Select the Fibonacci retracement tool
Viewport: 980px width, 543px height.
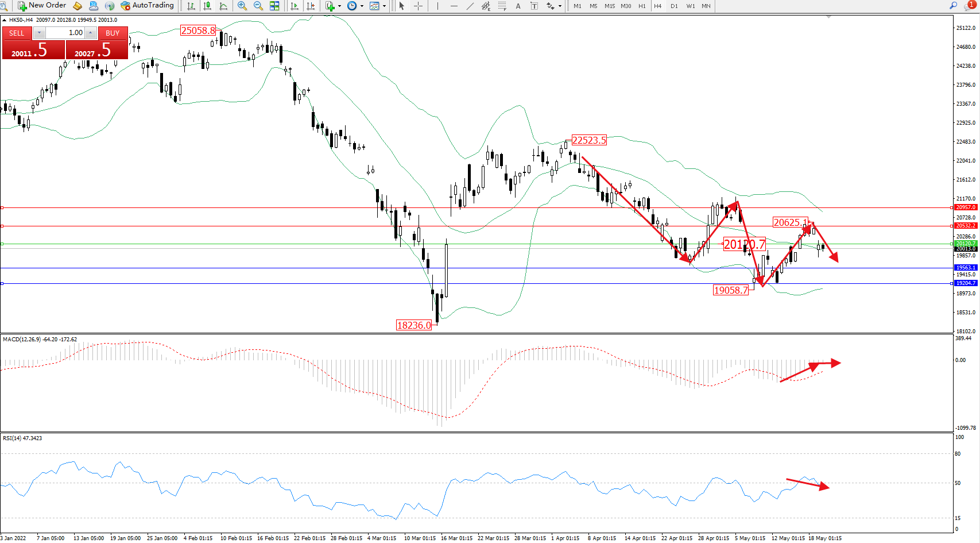502,6
